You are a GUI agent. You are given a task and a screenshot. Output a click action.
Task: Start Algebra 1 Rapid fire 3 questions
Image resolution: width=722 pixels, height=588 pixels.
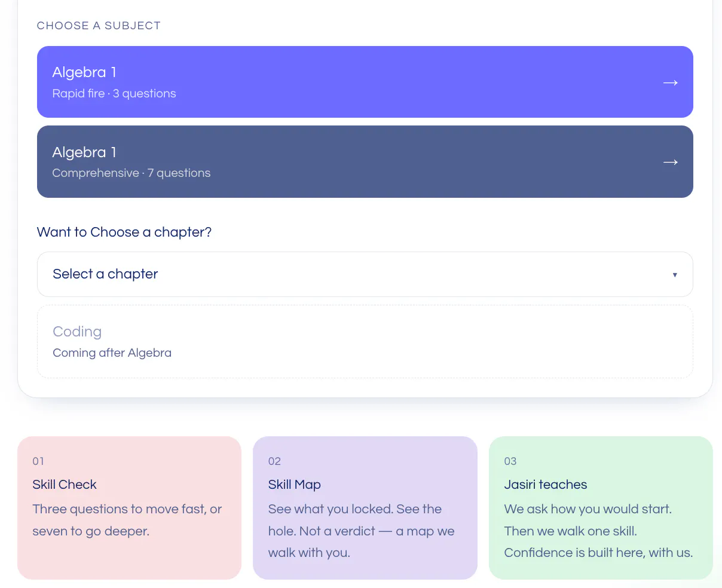click(365, 82)
